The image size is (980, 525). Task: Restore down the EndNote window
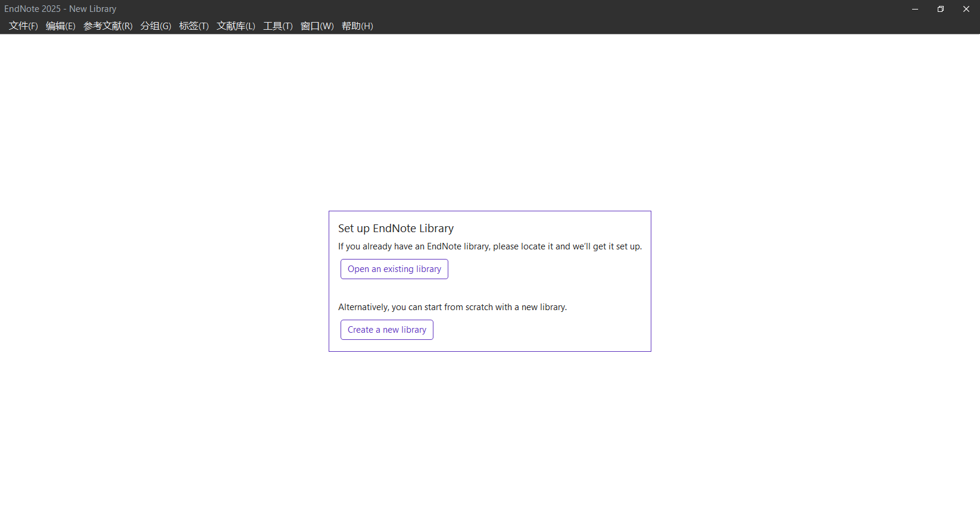940,9
